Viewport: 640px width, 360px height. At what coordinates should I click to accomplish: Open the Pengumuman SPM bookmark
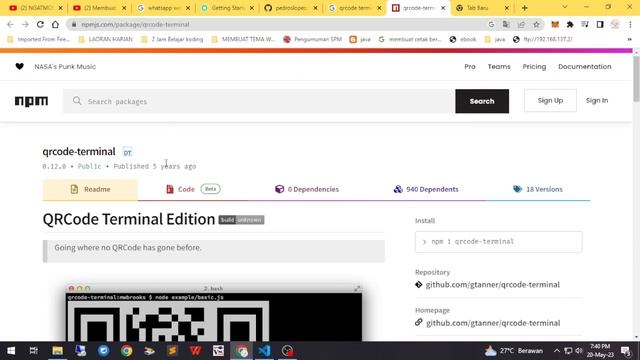pos(313,39)
